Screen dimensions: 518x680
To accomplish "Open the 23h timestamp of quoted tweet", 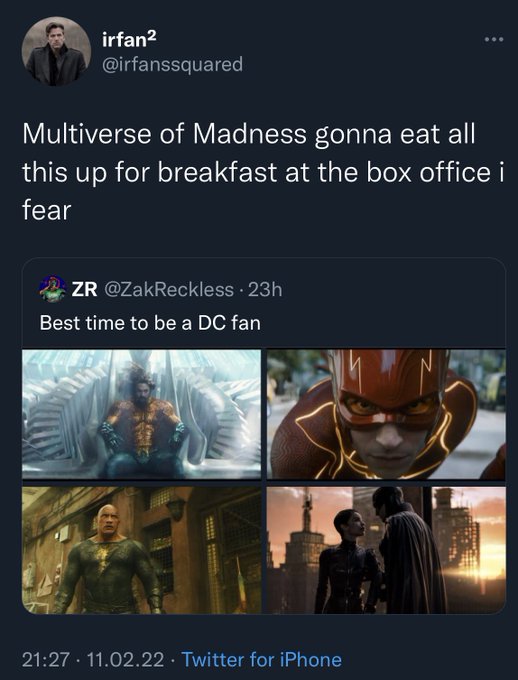I will [265, 289].
